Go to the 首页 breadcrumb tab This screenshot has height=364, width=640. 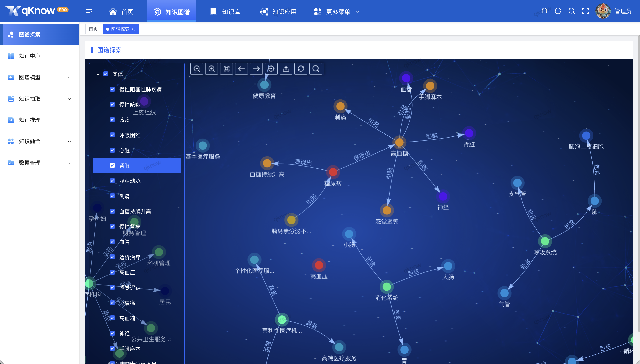coord(93,29)
